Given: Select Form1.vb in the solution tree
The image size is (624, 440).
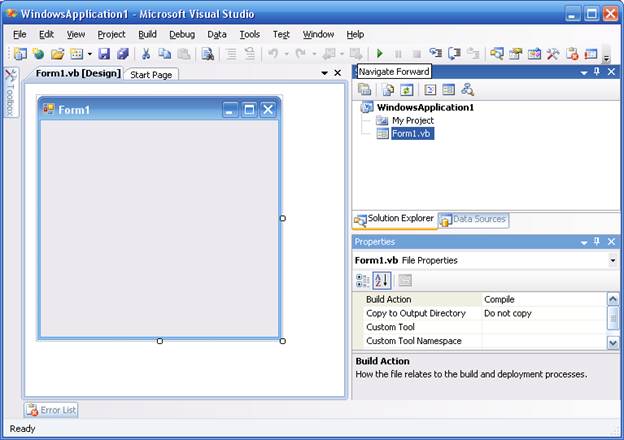Looking at the screenshot, I should tap(411, 134).
